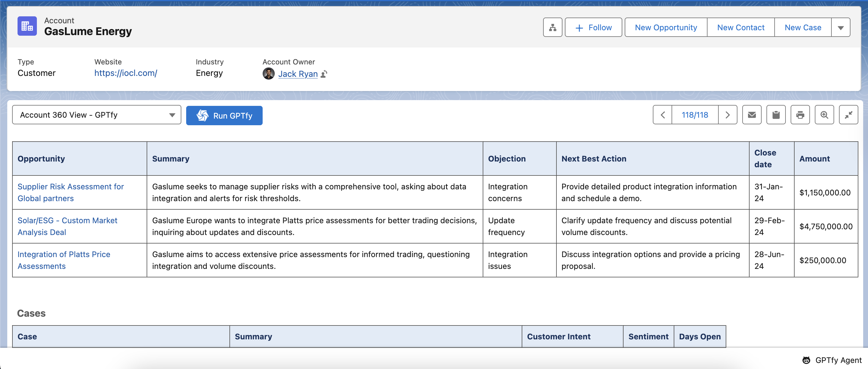The height and width of the screenshot is (369, 868).
Task: Print the GPTfy response
Action: [x=800, y=115]
